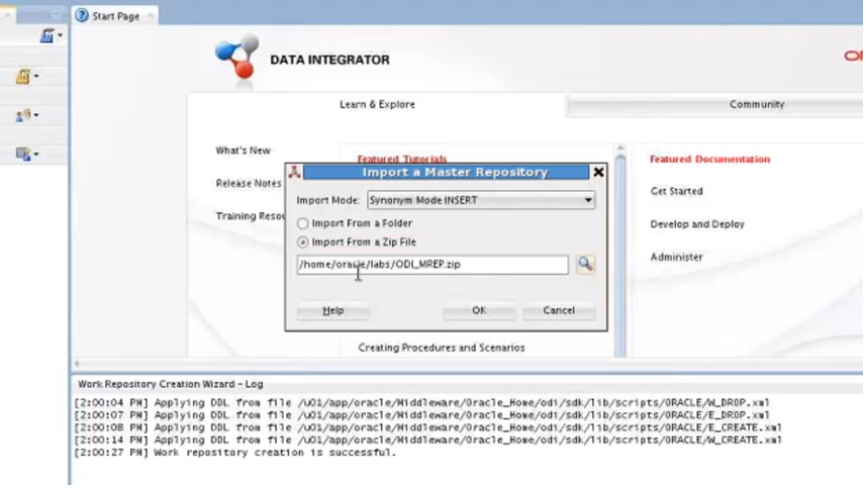The height and width of the screenshot is (496, 866).
Task: Switch to the Learn & Explore tab
Action: (377, 104)
